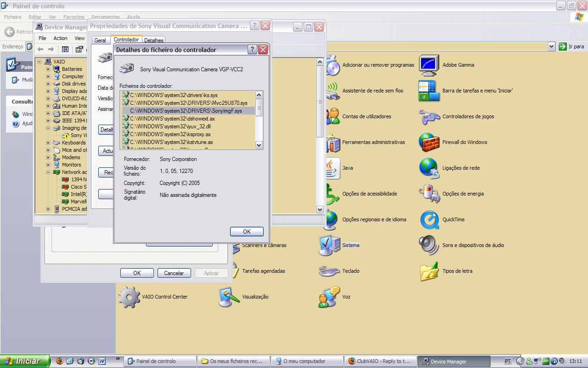The height and width of the screenshot is (368, 588).
Task: Launch Firefox from quick launch bar
Action: coord(59,361)
